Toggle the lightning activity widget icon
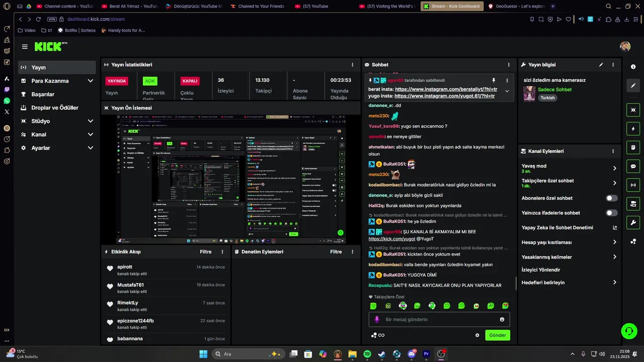The height and width of the screenshot is (362, 644). click(x=633, y=129)
